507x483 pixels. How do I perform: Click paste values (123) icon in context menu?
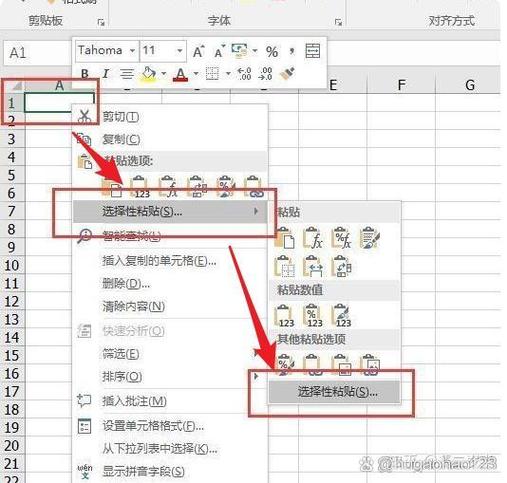[140, 187]
